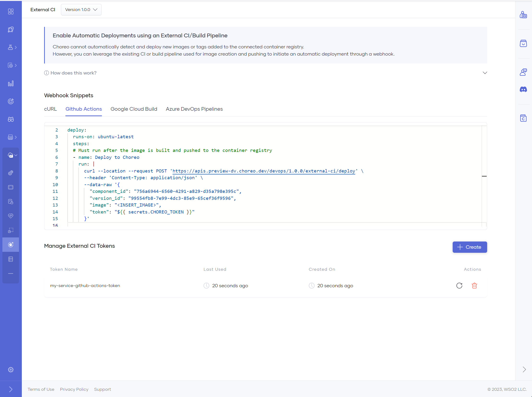Click the Created On '20 seconds ago' value

click(x=335, y=286)
